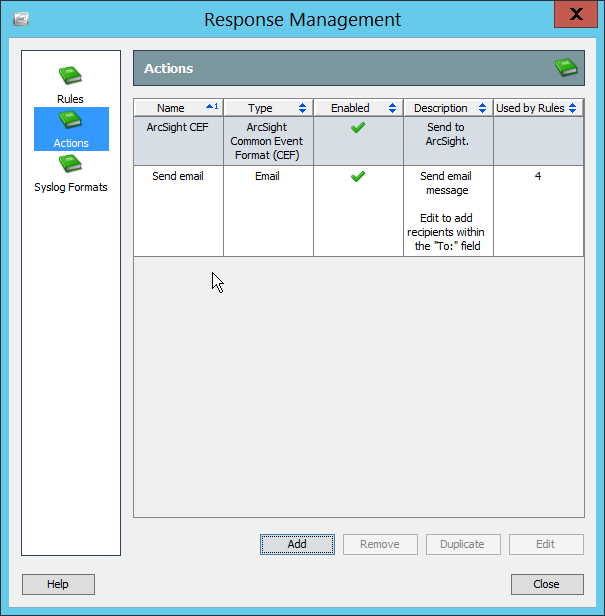
Task: Sort by the Type column header
Action: (267, 108)
